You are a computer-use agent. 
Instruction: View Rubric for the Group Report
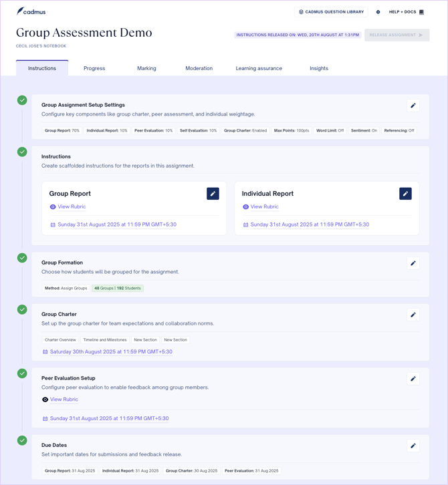(72, 207)
